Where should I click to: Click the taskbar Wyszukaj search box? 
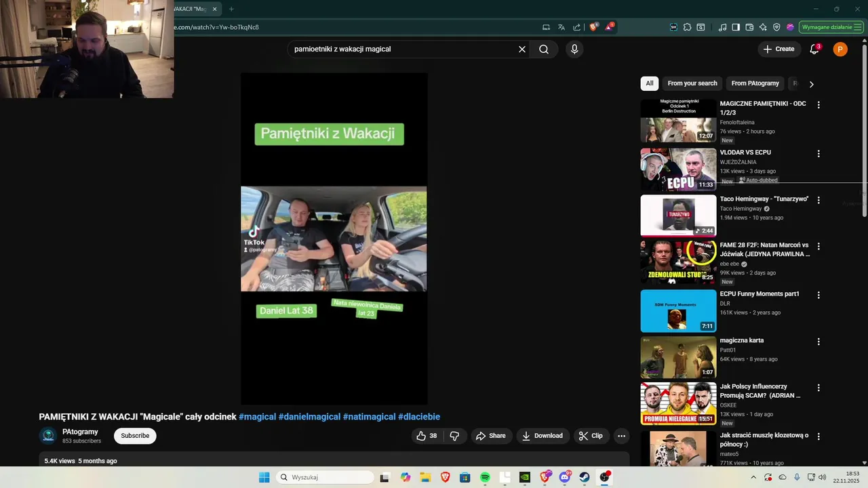tap(325, 477)
